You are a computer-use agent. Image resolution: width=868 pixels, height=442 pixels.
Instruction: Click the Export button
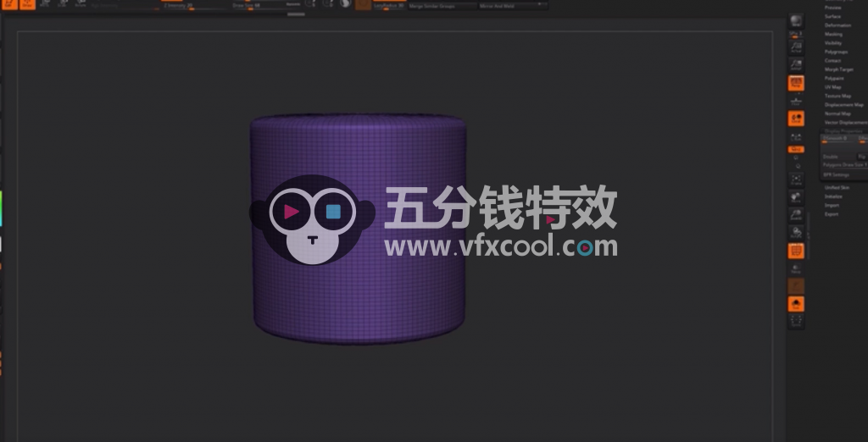click(x=832, y=214)
